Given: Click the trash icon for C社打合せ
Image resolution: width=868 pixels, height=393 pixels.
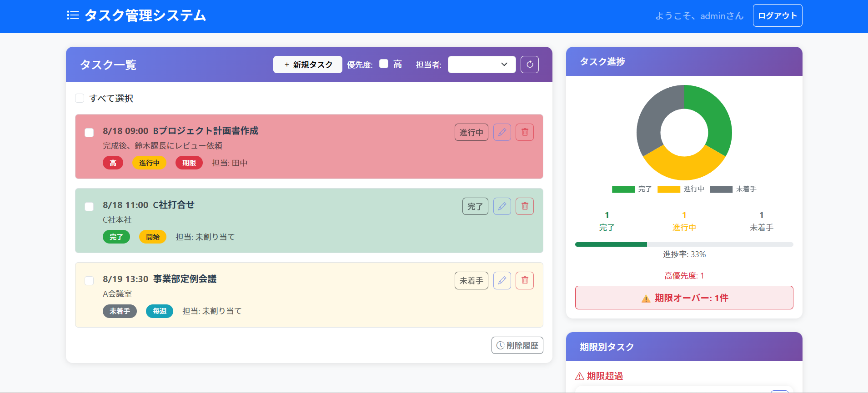Looking at the screenshot, I should [525, 206].
